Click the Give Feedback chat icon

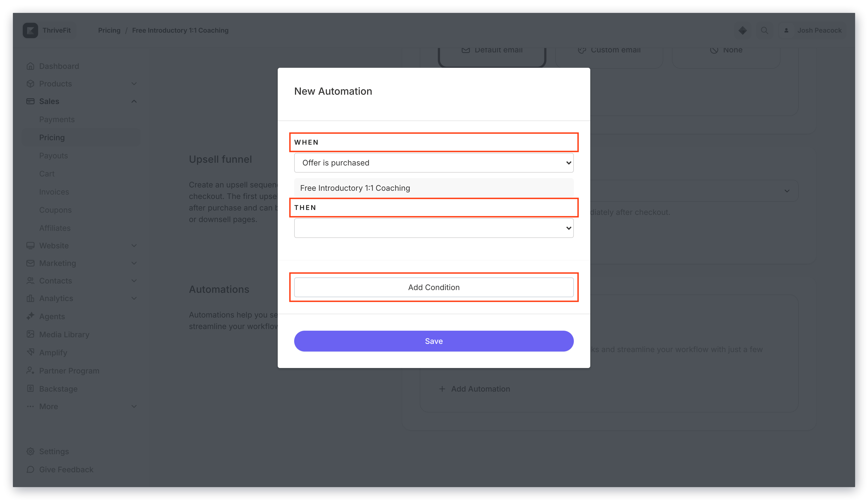click(x=30, y=469)
